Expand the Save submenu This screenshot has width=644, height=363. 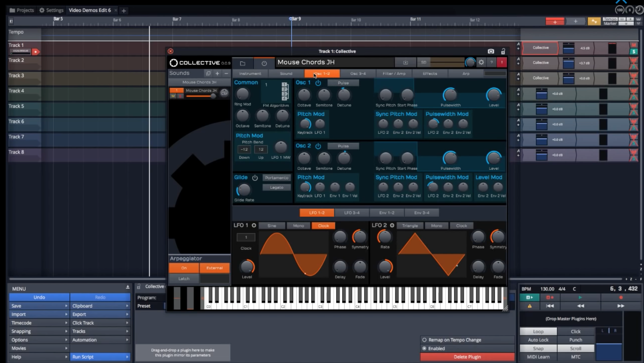[x=39, y=306]
